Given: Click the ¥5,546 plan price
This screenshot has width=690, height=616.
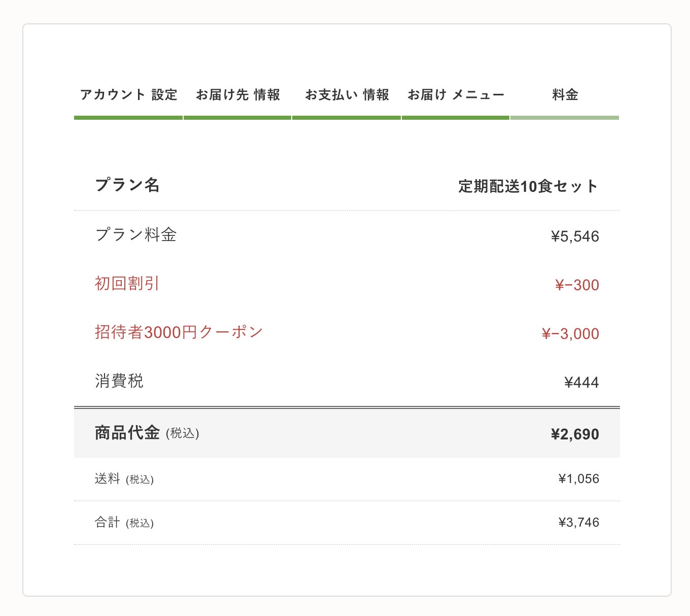Looking at the screenshot, I should (575, 236).
